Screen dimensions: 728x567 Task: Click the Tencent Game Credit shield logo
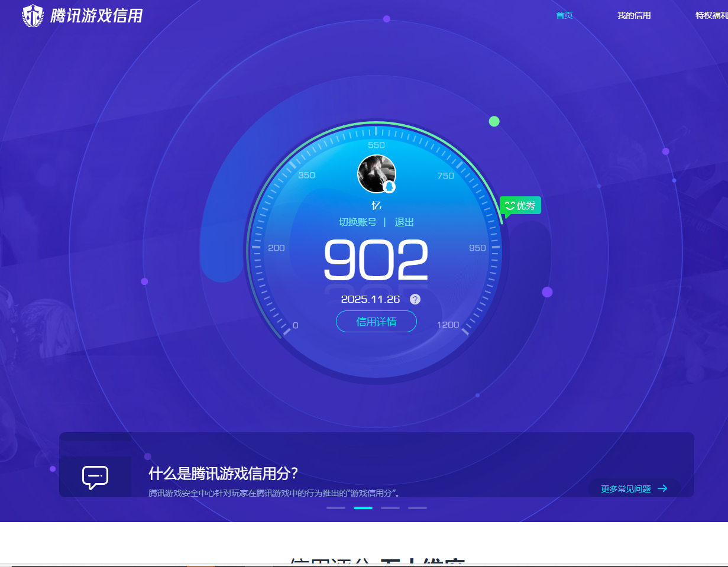(33, 16)
